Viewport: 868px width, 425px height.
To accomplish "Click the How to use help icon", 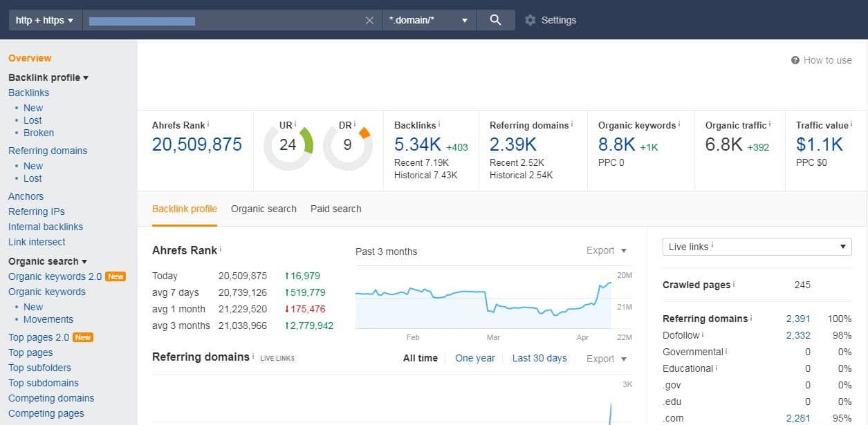I will (x=795, y=60).
